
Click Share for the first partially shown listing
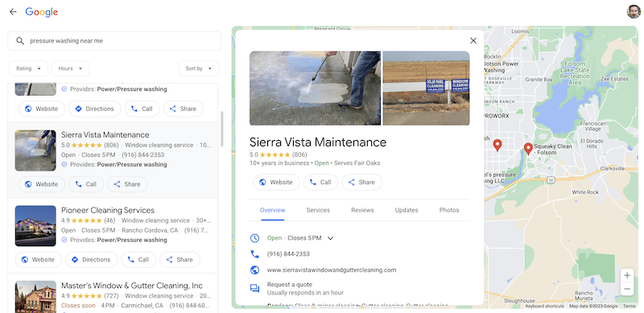pyautogui.click(x=184, y=109)
